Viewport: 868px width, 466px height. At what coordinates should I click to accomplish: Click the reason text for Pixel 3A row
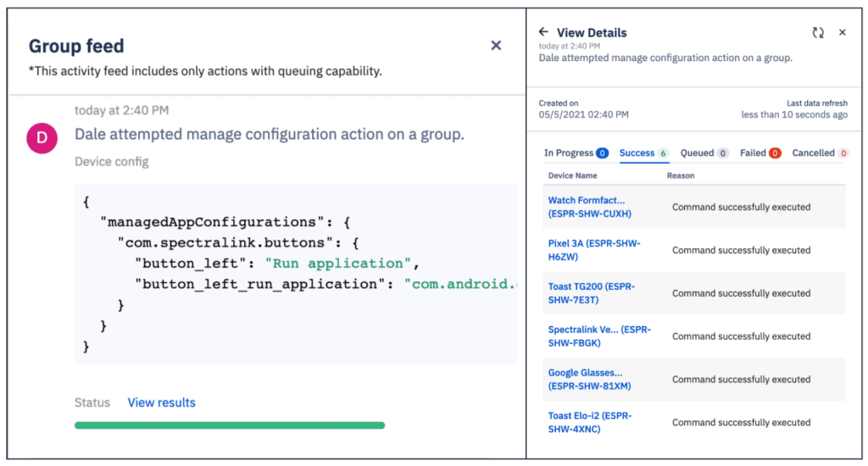coord(741,250)
